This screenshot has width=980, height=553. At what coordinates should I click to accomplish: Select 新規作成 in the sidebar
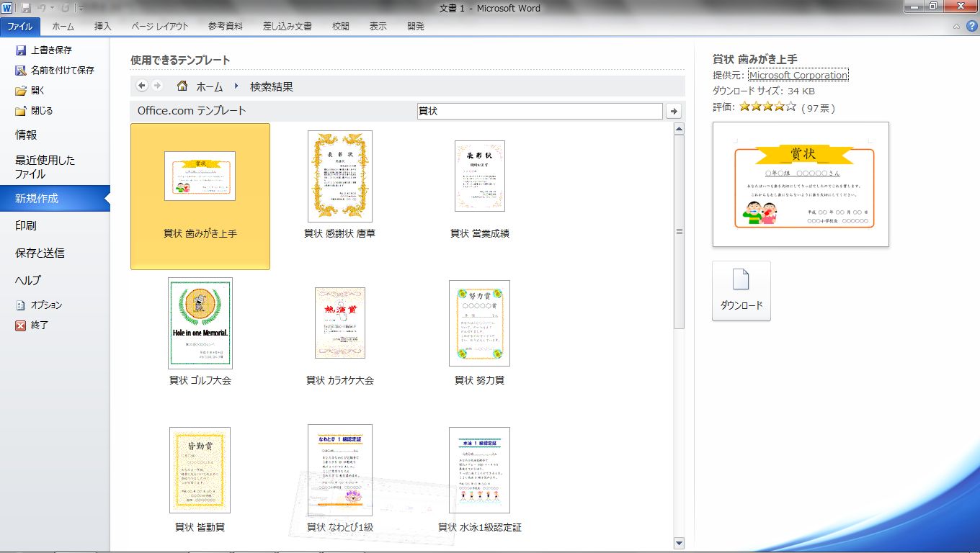click(55, 199)
